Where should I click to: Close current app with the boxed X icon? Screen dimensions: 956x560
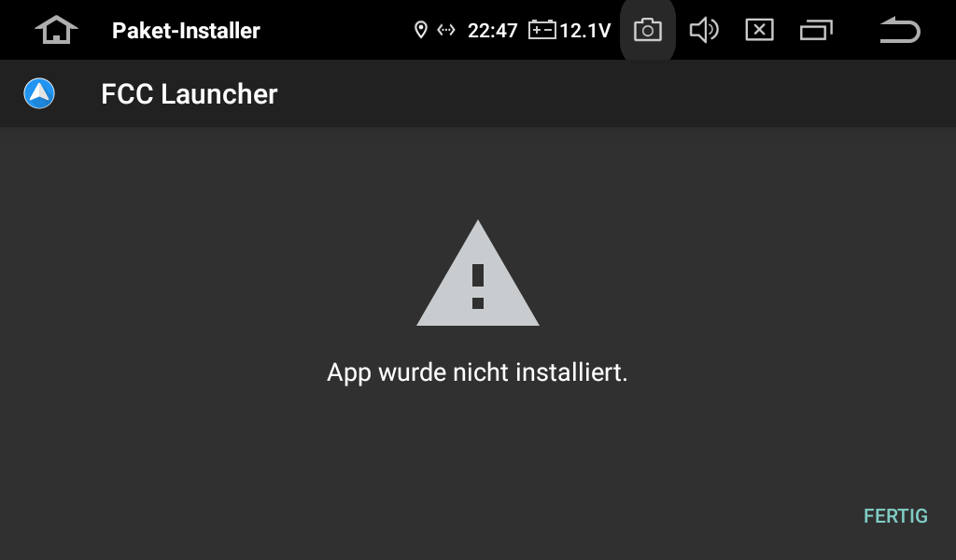(760, 30)
